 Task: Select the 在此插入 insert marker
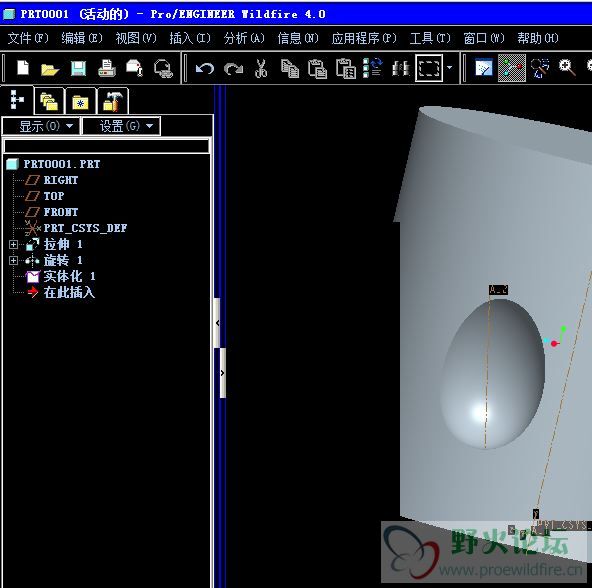tap(69, 292)
